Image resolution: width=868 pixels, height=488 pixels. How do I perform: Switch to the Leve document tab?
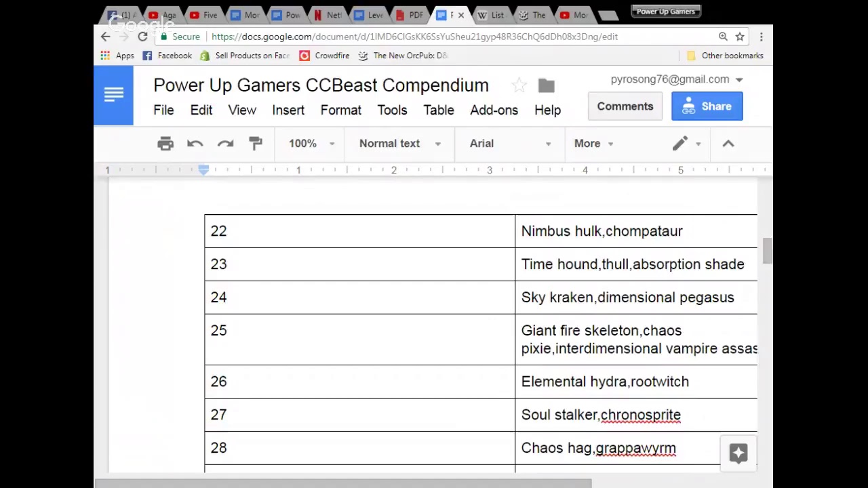click(x=370, y=15)
